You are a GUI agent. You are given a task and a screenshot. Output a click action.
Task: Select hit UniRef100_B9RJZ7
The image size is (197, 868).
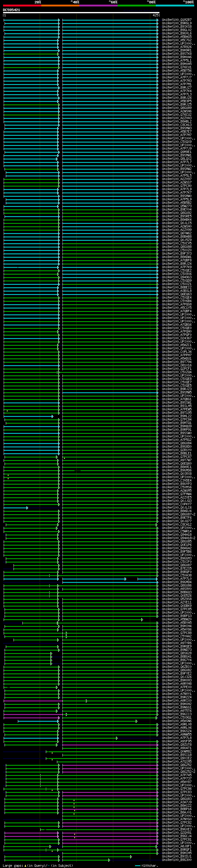point(177,88)
